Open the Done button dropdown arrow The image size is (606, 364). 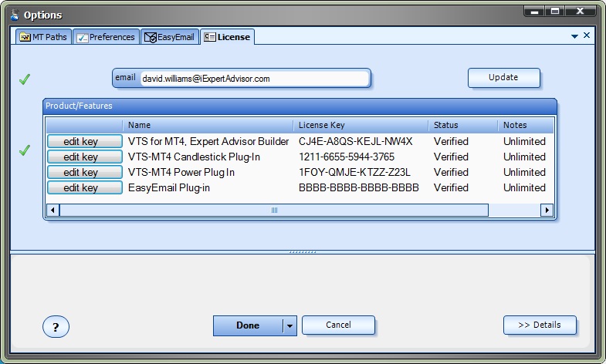coord(289,325)
